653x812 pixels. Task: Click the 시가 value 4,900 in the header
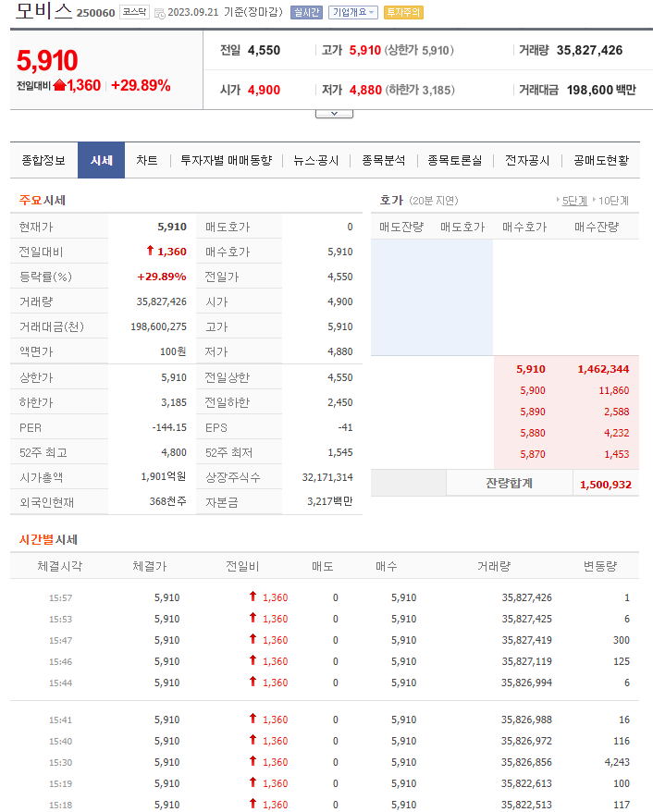[x=265, y=90]
